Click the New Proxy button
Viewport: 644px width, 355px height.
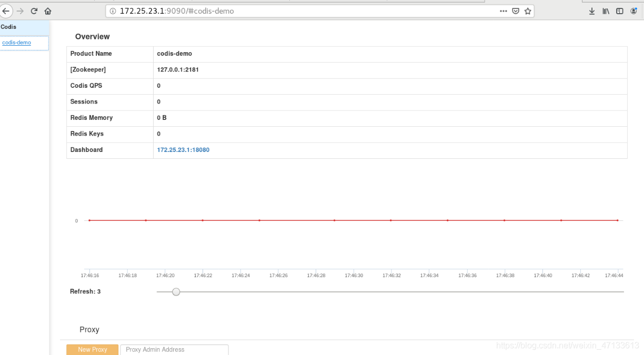[x=92, y=349]
